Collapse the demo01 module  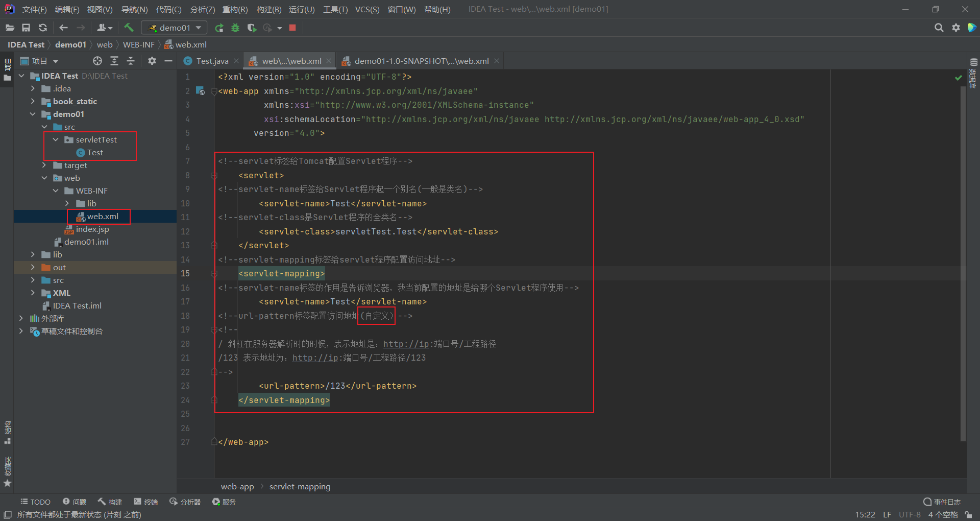(33, 114)
